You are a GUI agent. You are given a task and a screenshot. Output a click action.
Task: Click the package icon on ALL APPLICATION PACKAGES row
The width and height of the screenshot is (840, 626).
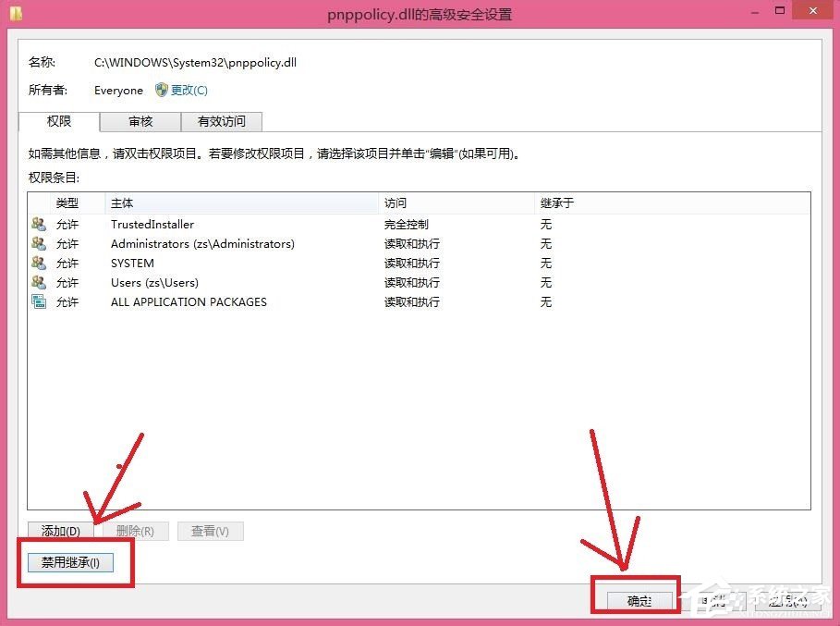[x=39, y=301]
